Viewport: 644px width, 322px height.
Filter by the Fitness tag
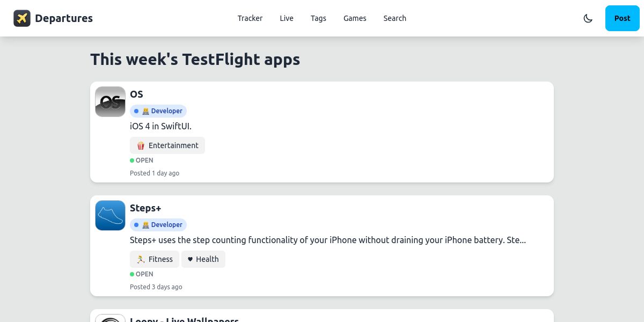click(155, 259)
